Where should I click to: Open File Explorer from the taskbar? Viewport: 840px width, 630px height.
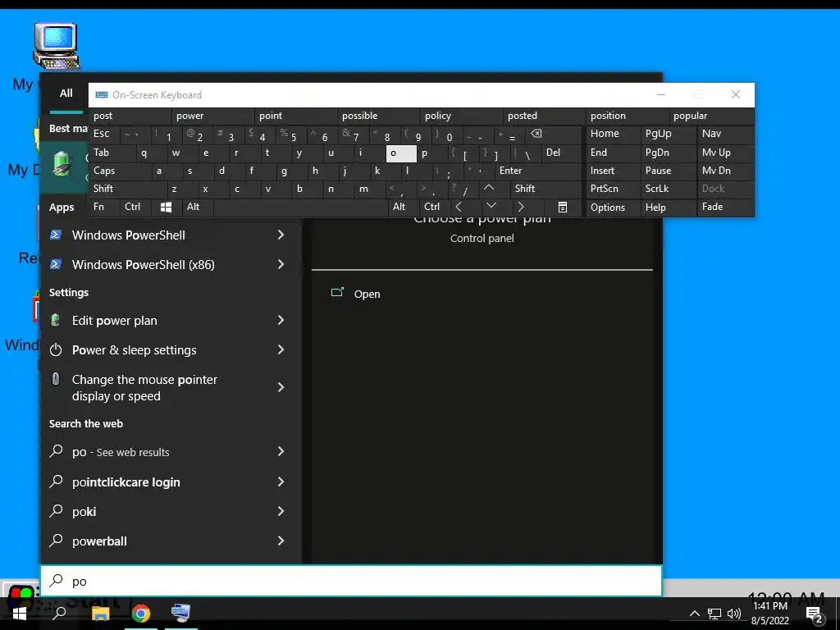click(x=101, y=613)
